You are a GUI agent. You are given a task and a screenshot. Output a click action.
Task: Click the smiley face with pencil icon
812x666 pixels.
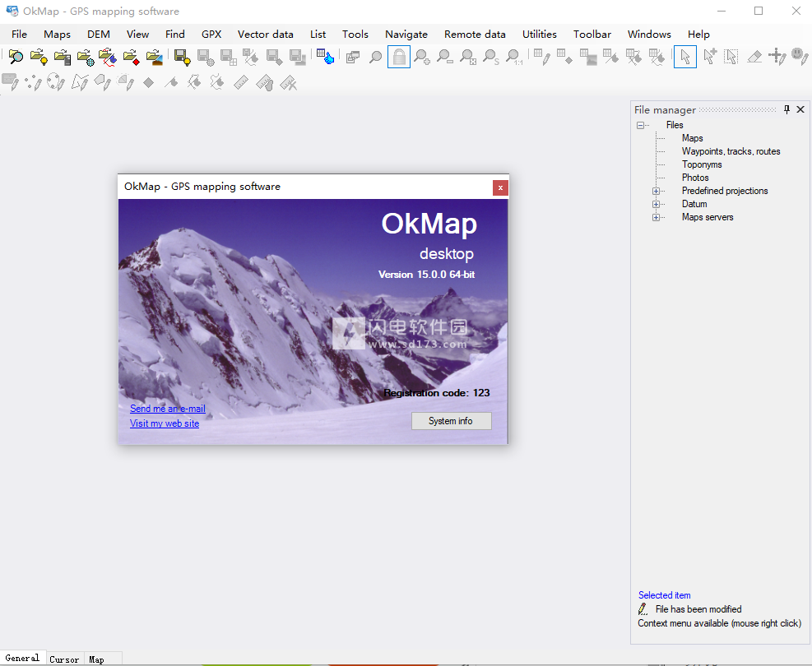[800, 57]
